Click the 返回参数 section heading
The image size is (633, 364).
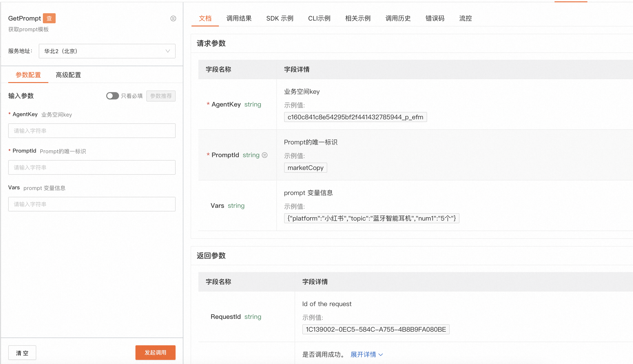point(211,255)
